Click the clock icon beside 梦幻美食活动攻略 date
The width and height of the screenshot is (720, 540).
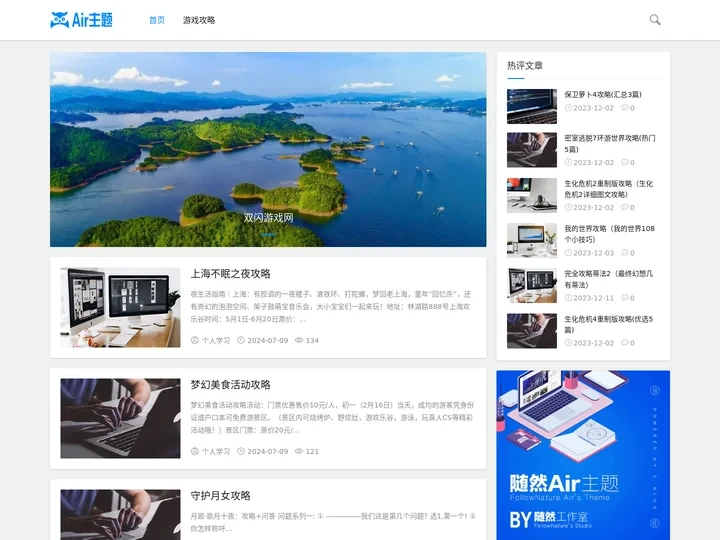[241, 451]
